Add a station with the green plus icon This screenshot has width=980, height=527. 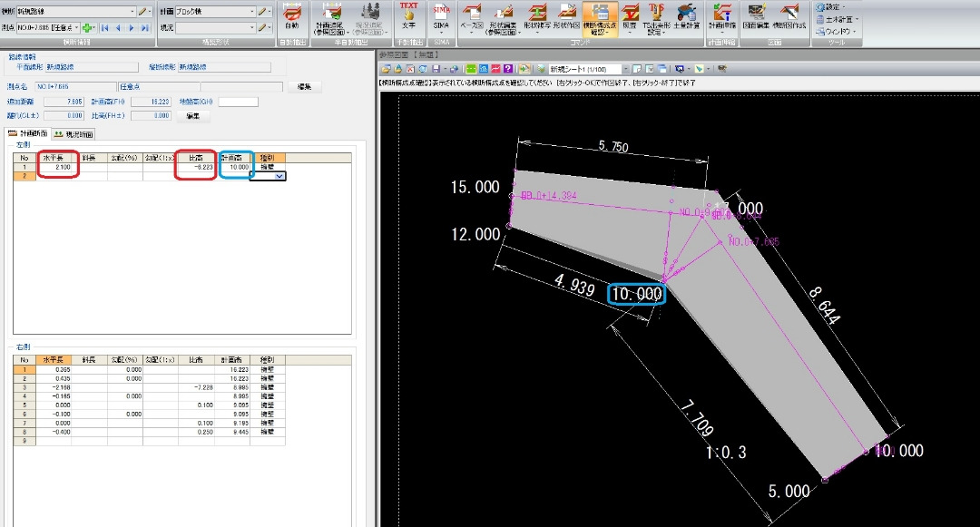coord(87,28)
